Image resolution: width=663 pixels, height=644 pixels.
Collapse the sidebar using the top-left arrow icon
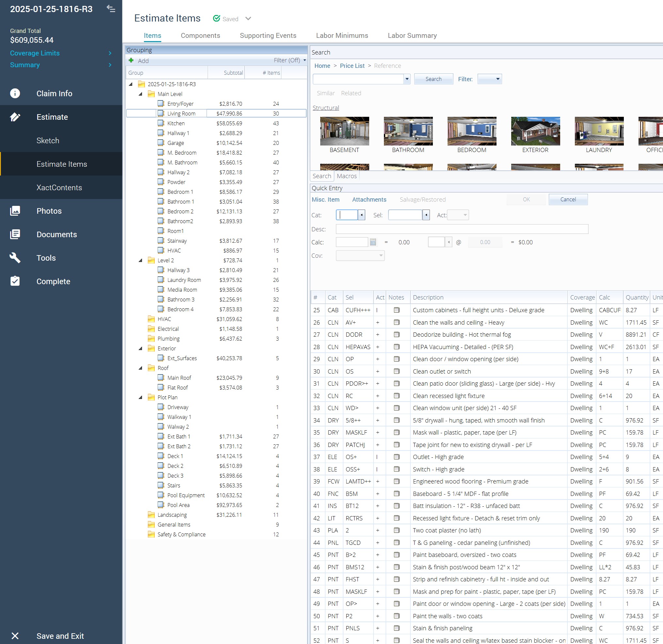[111, 9]
